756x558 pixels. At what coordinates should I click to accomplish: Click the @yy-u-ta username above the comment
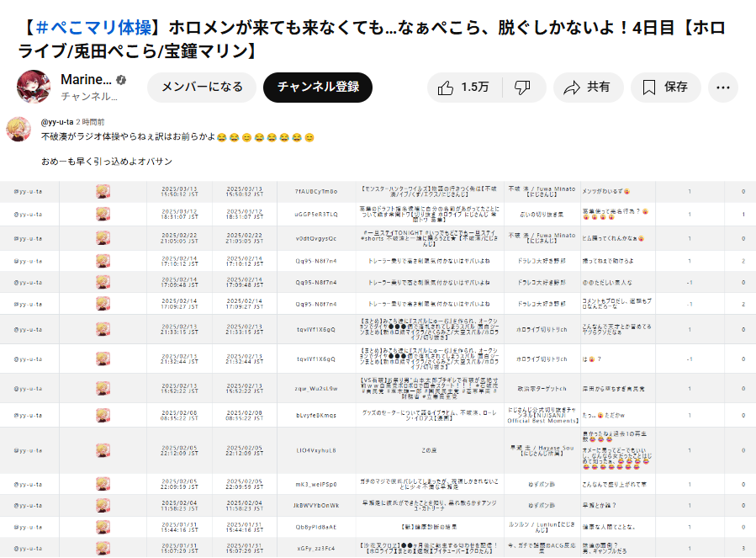point(57,122)
